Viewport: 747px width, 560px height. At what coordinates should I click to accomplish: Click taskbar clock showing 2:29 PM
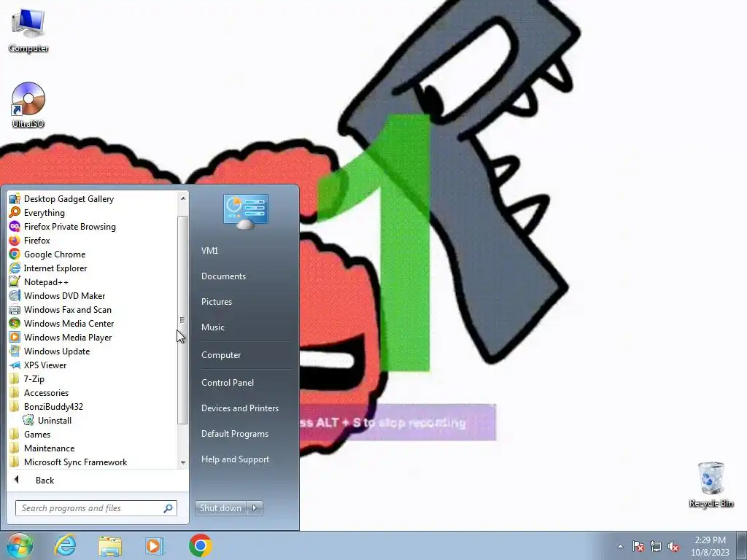coord(710,546)
